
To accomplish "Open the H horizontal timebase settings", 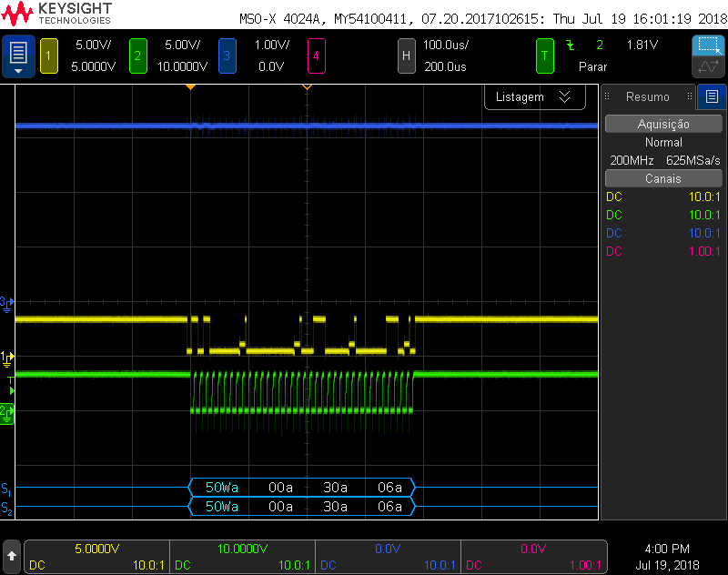I will pos(406,55).
